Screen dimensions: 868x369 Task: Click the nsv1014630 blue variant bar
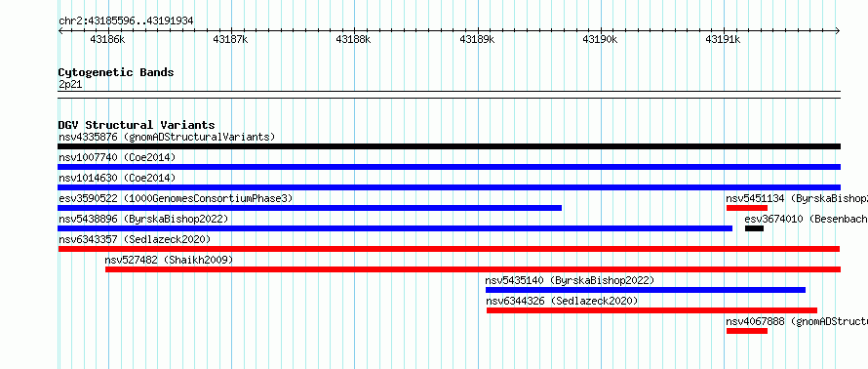[449, 187]
